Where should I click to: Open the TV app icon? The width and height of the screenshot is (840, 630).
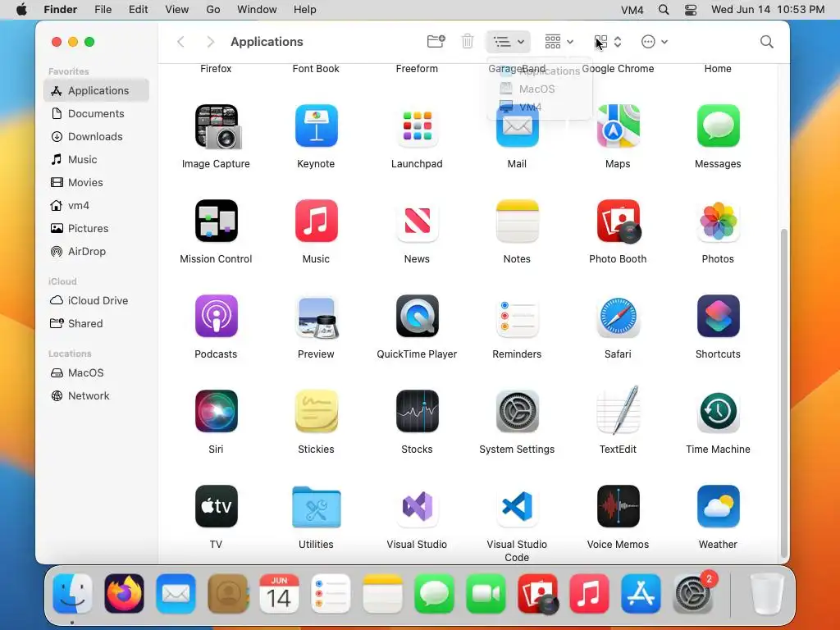pos(216,506)
